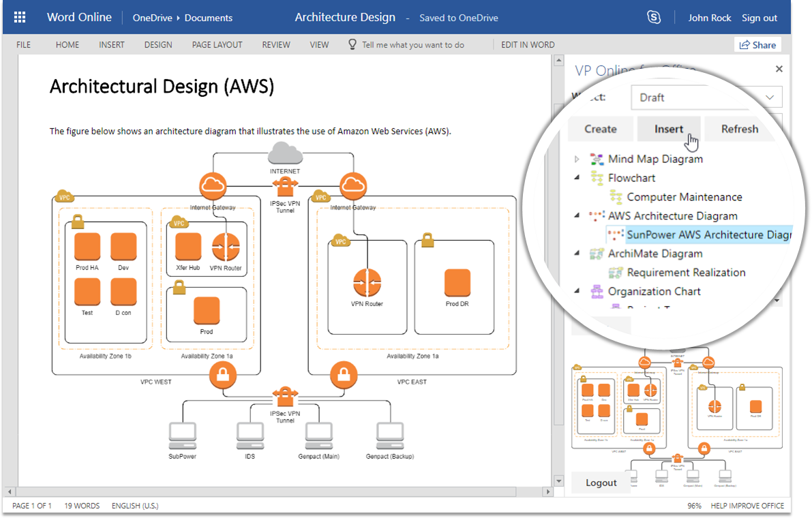Click the Genpact (Main) computer icon

click(x=318, y=436)
